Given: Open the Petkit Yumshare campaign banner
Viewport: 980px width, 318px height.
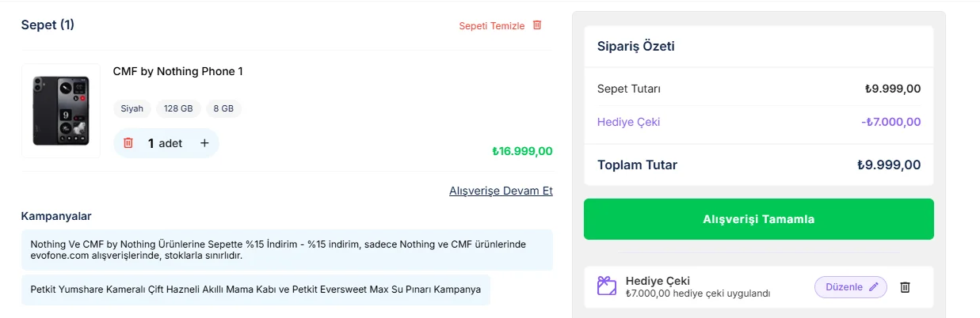Looking at the screenshot, I should (255, 290).
